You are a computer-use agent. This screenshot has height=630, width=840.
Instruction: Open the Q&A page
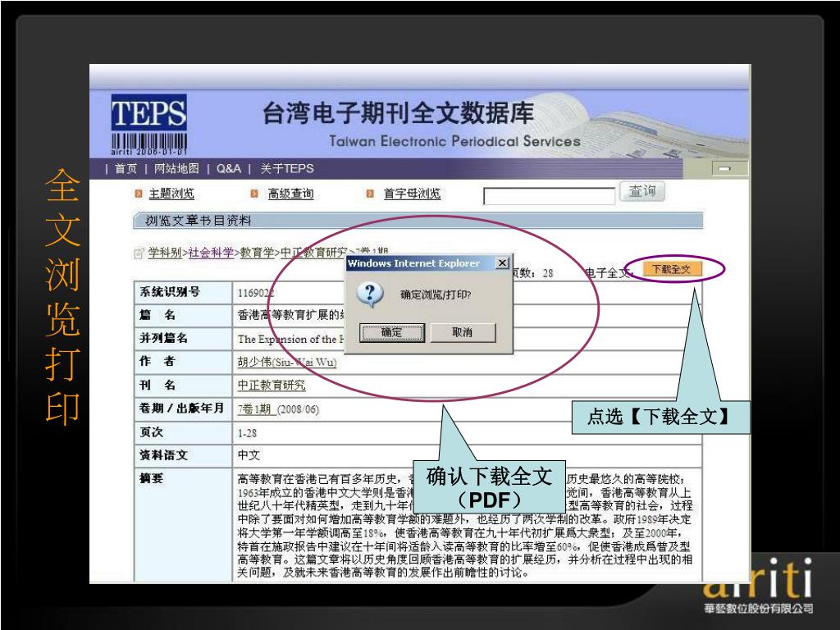point(229,169)
